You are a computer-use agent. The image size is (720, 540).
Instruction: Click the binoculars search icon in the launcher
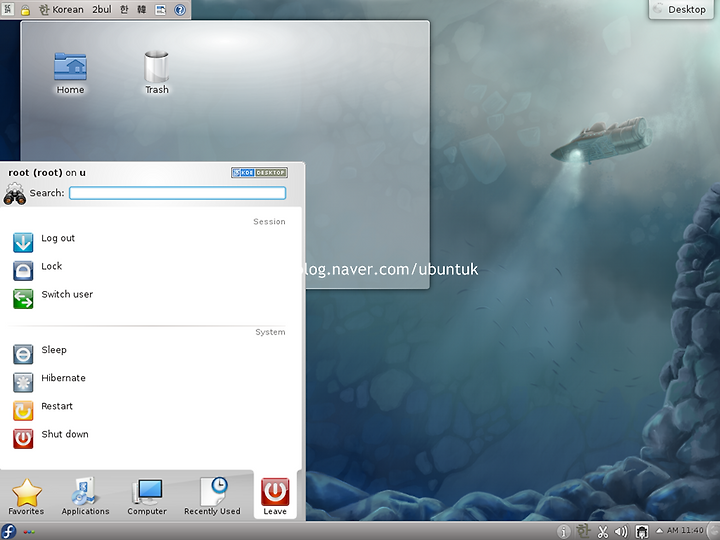point(15,194)
